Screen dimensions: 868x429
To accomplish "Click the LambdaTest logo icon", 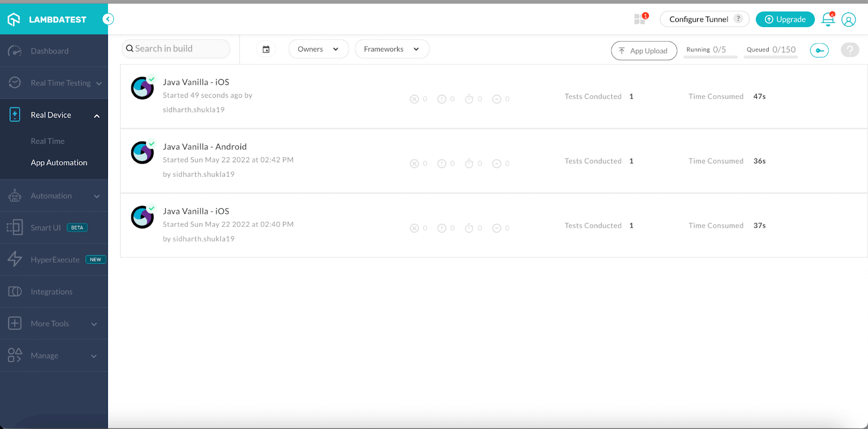I will pos(14,20).
